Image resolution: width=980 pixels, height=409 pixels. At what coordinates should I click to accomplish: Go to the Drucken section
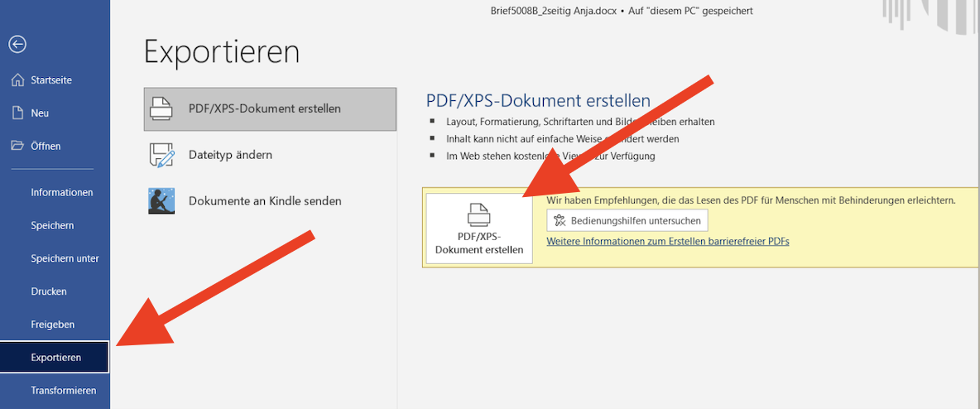click(49, 291)
